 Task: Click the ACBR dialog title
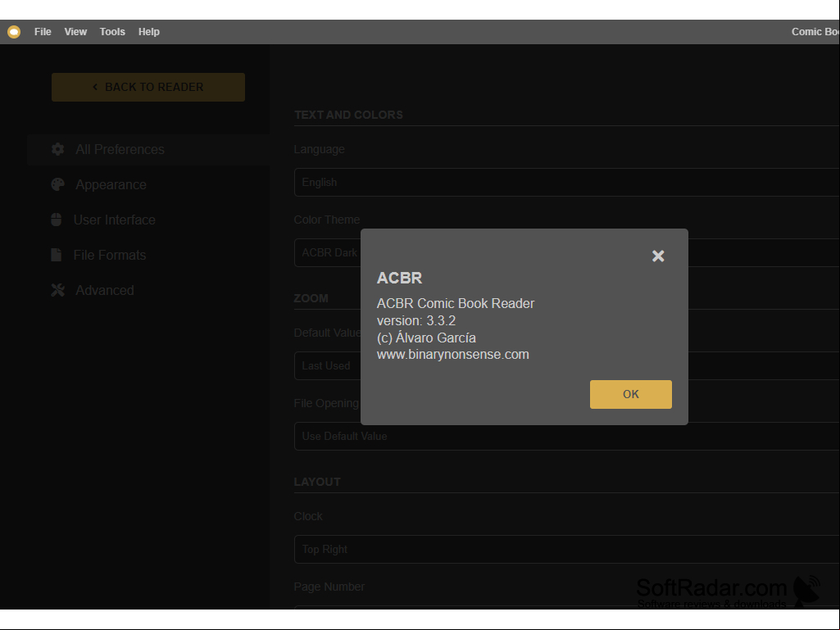tap(400, 278)
